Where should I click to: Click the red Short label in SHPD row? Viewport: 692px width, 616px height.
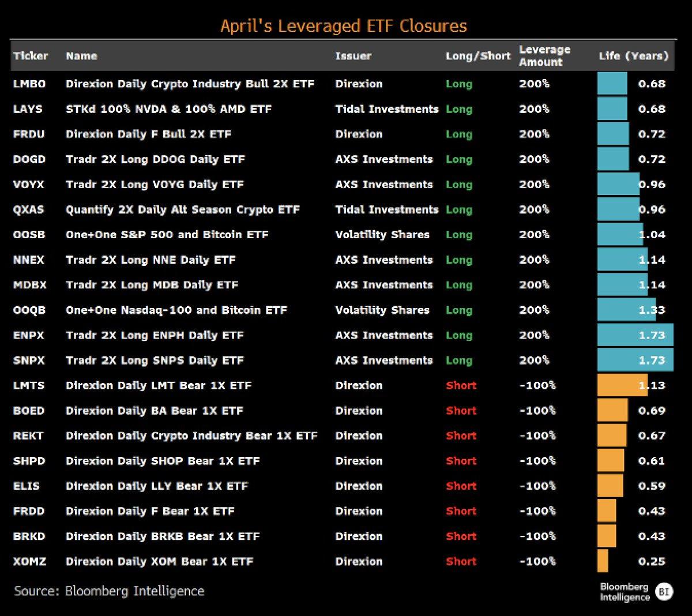tap(461, 461)
